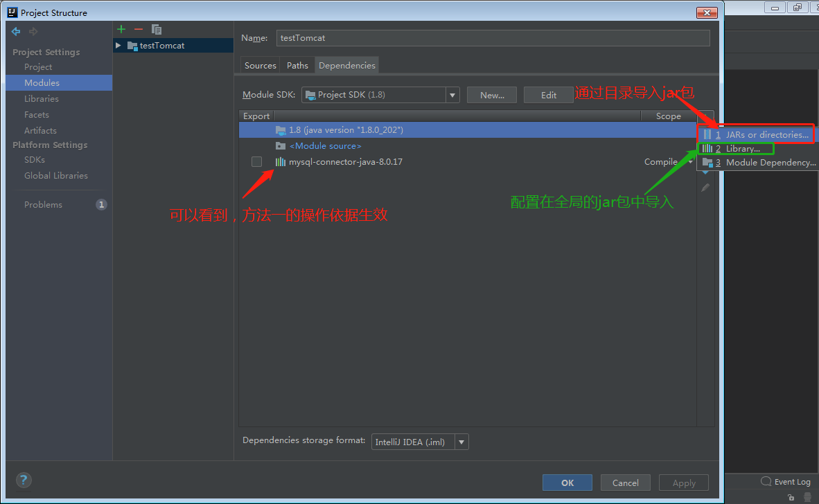Image resolution: width=819 pixels, height=504 pixels.
Task: Expand the testTomcat module tree node
Action: pyautogui.click(x=118, y=46)
